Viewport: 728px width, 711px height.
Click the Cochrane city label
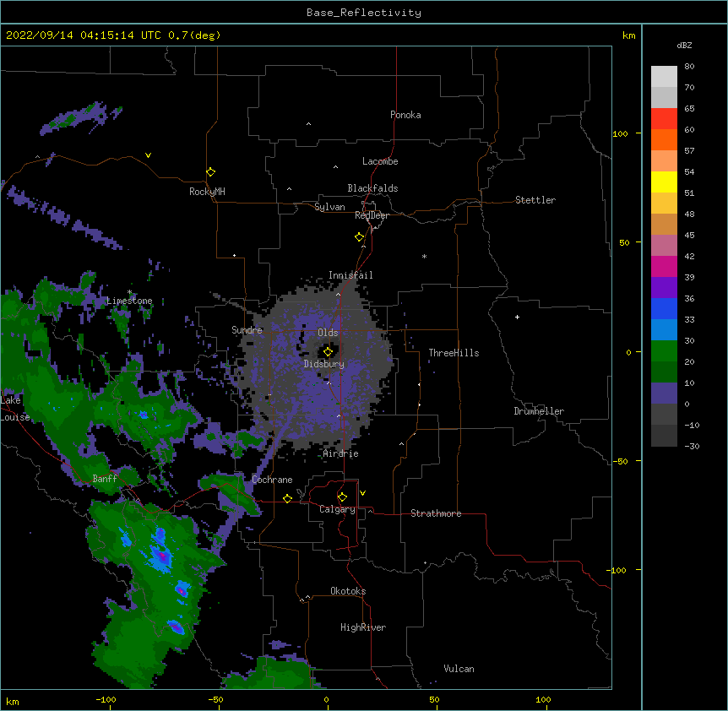click(x=272, y=480)
